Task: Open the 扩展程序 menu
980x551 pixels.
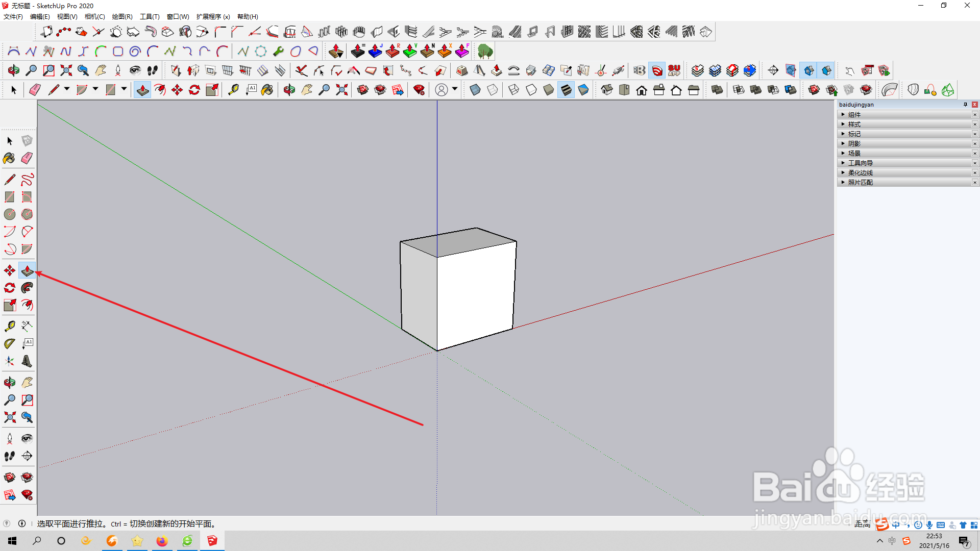Action: (x=213, y=16)
